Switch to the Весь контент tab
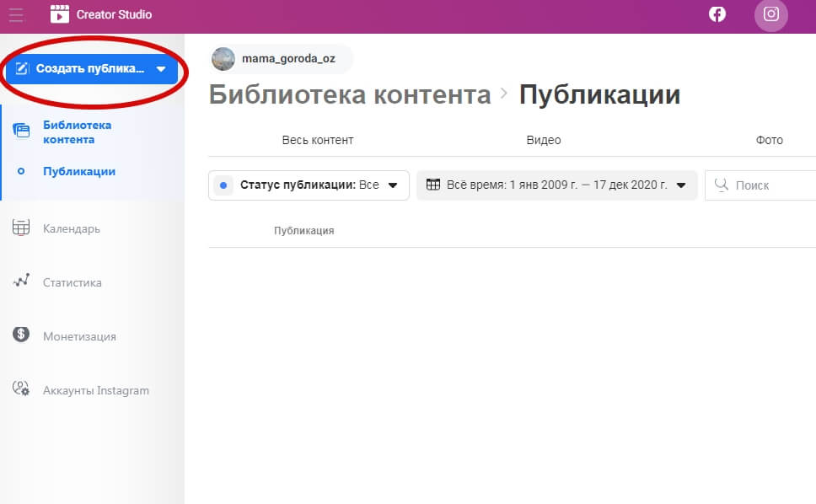The image size is (816, 504). 318,140
